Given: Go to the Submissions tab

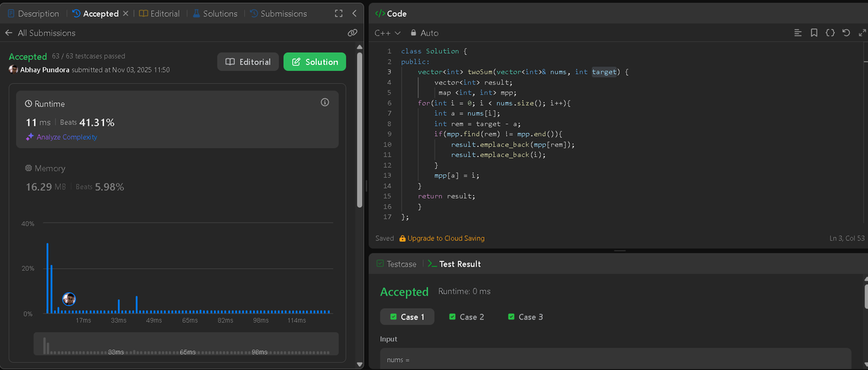Looking at the screenshot, I should (x=278, y=14).
